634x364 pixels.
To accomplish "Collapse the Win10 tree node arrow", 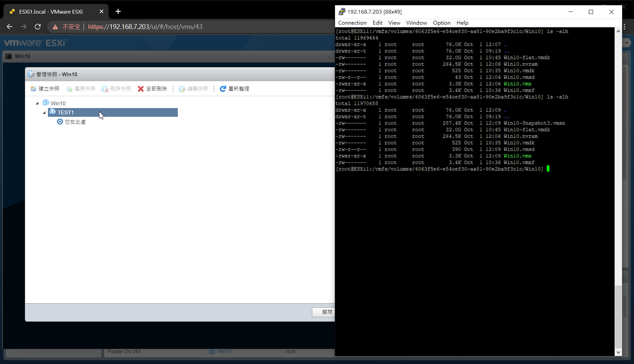I will tap(37, 104).
